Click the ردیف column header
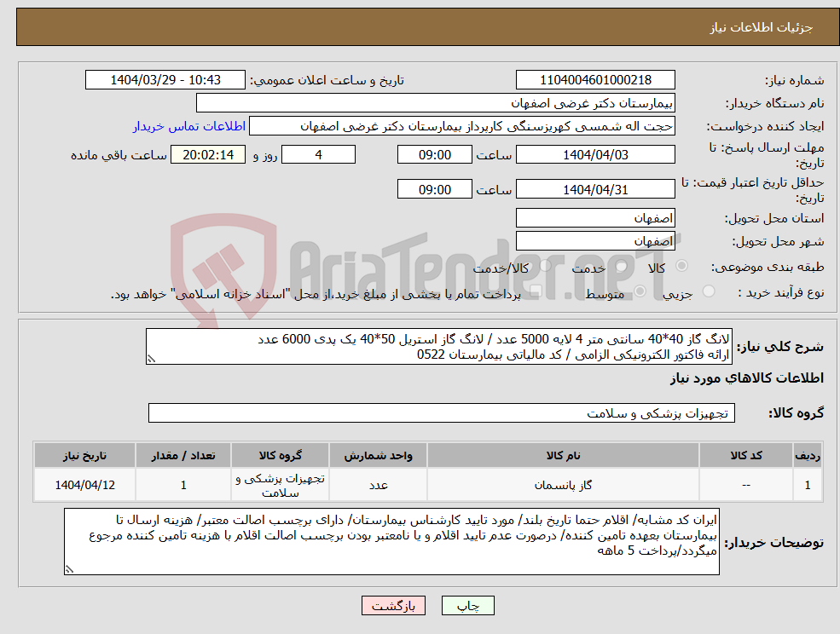This screenshot has height=634, width=840. pyautogui.click(x=808, y=456)
